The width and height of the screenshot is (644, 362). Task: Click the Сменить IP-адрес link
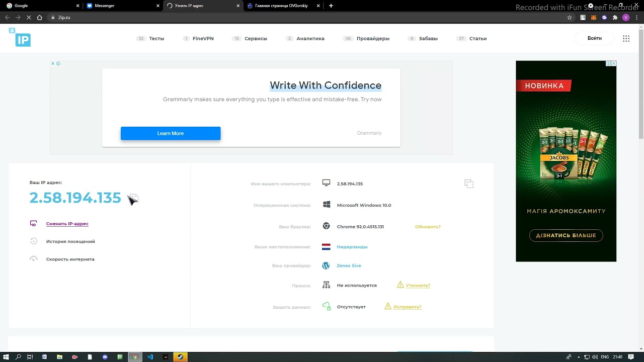click(67, 224)
